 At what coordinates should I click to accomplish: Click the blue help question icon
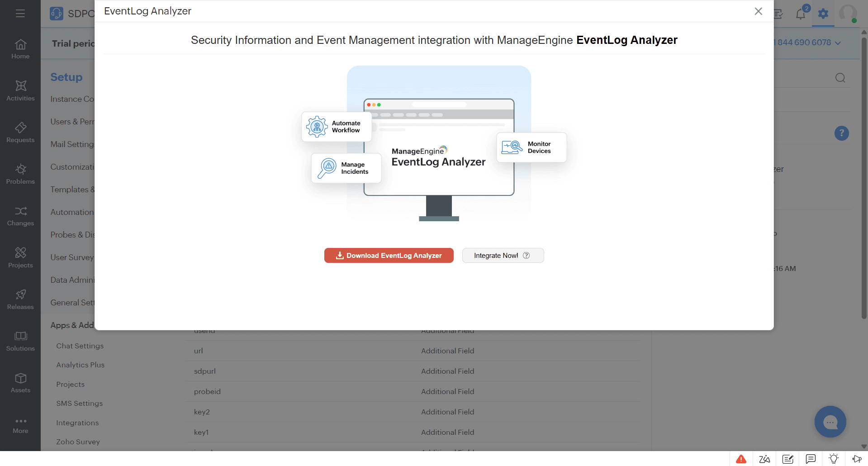point(841,133)
